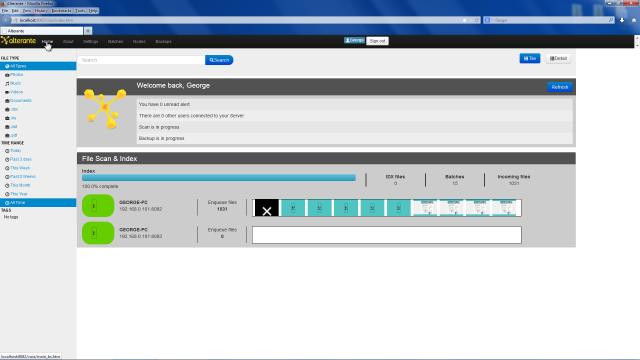Filter by Music file type
Screen dimensions: 640x360
pos(16,83)
